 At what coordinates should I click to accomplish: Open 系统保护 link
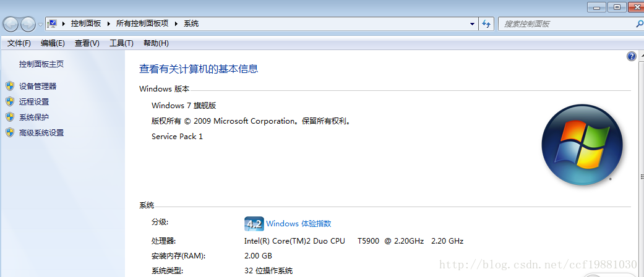click(x=34, y=117)
